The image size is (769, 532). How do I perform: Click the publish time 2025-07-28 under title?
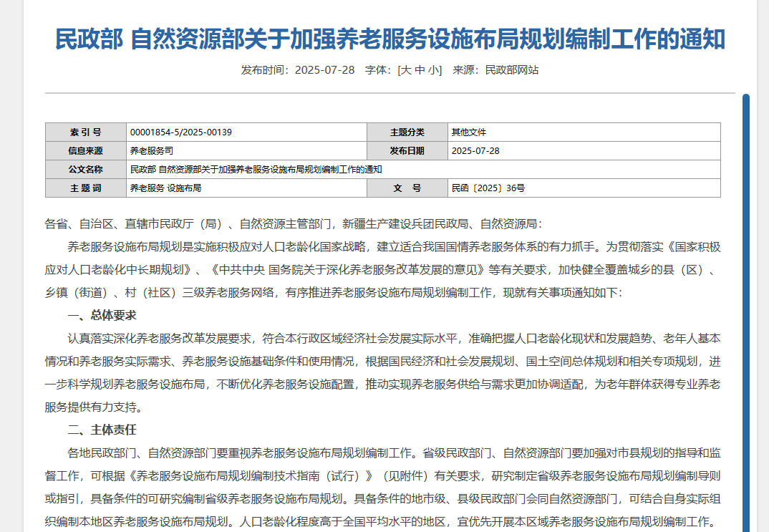(324, 70)
